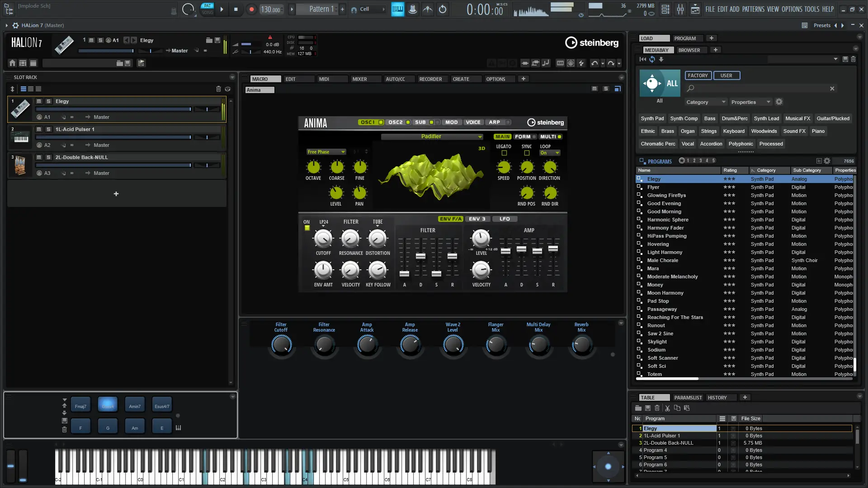Click the USER filter button
The height and width of the screenshot is (488, 868).
point(726,75)
